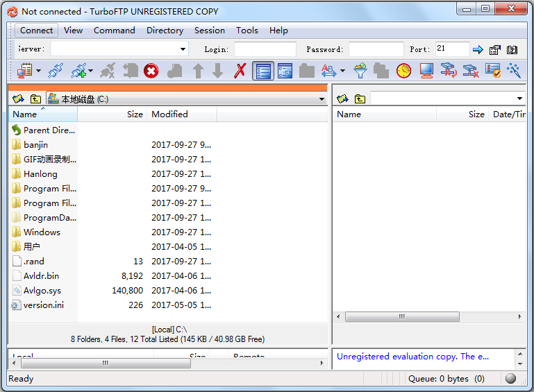This screenshot has height=392, width=534.
Task: Open the scheduler clock icon
Action: tap(403, 71)
